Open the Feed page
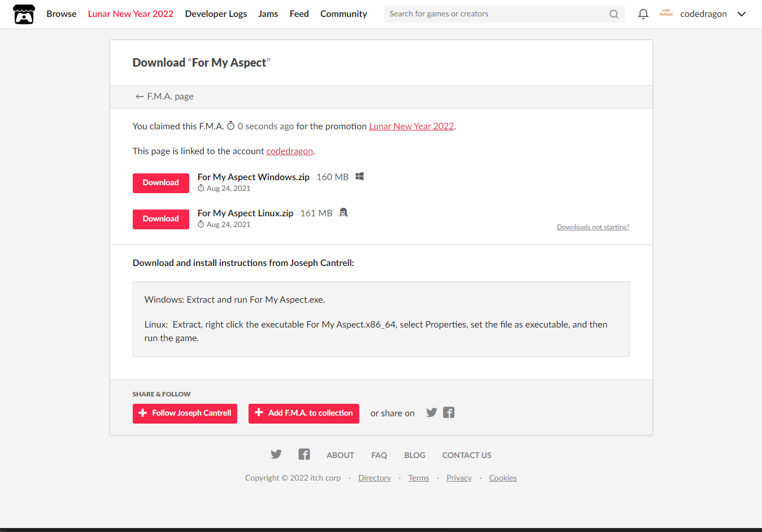The image size is (762, 532). 299,14
